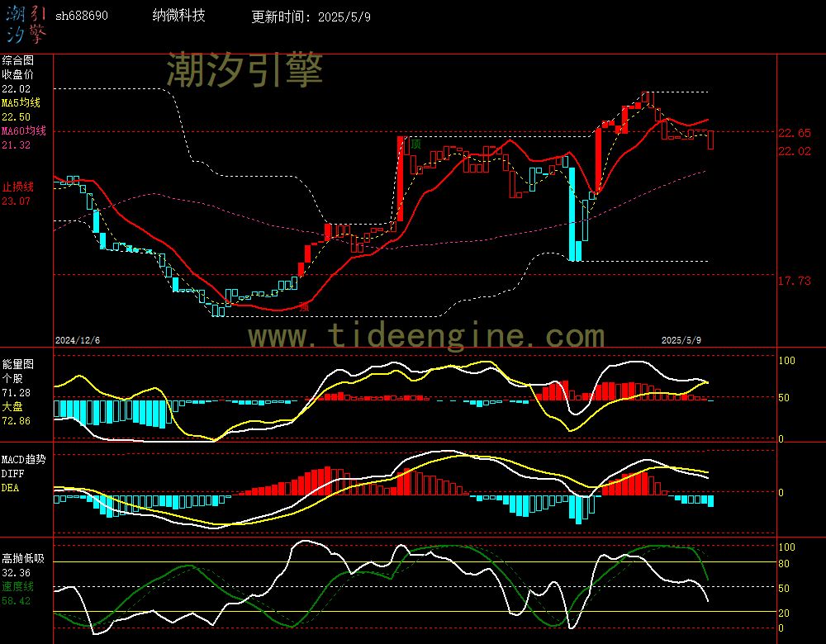Click the 22.65 price on right axis
The image size is (826, 644).
point(795,133)
